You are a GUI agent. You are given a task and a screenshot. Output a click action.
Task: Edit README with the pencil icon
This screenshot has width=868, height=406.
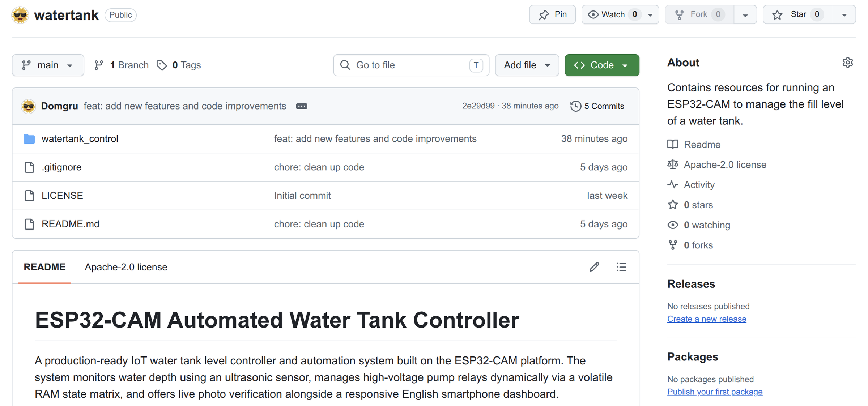pyautogui.click(x=594, y=267)
